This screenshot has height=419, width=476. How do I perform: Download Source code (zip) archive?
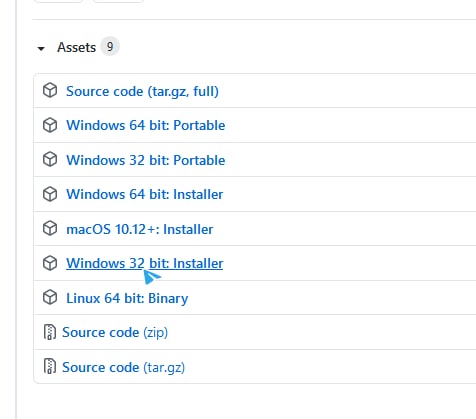(115, 333)
